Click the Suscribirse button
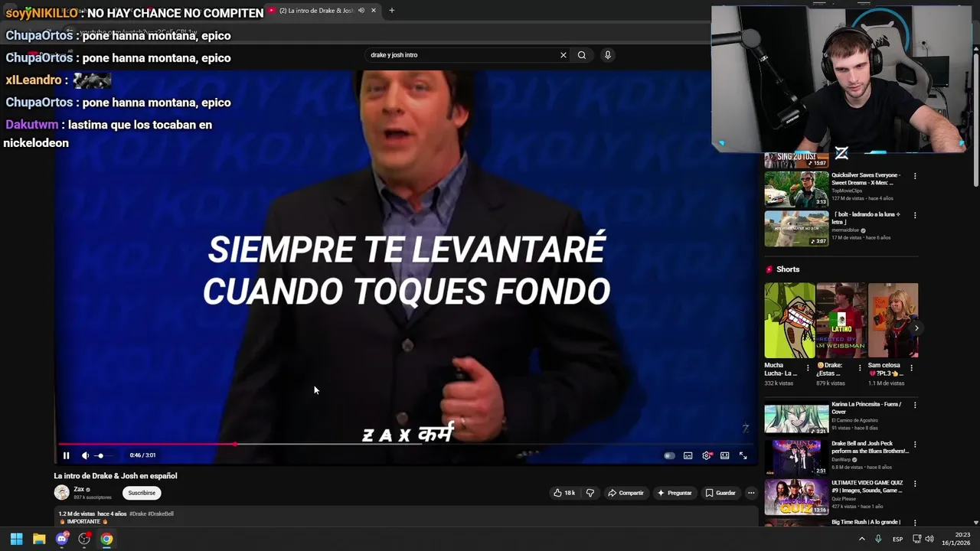The width and height of the screenshot is (980, 551). point(142,493)
